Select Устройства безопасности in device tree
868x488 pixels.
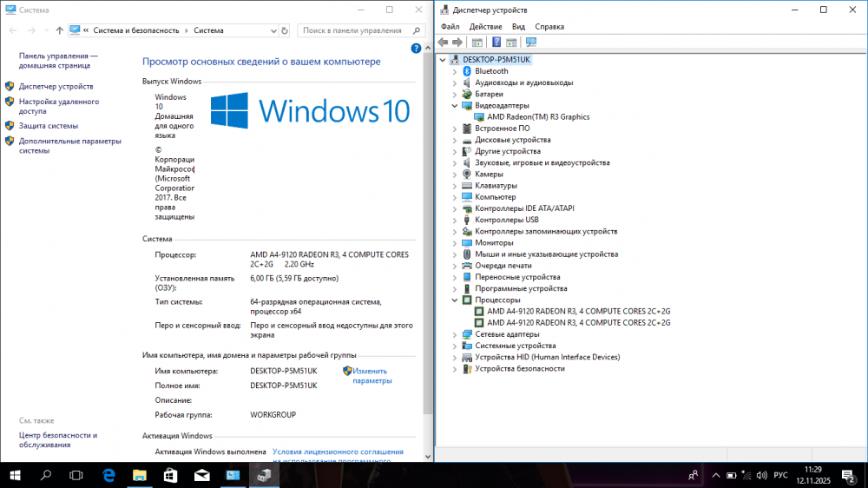pyautogui.click(x=520, y=369)
